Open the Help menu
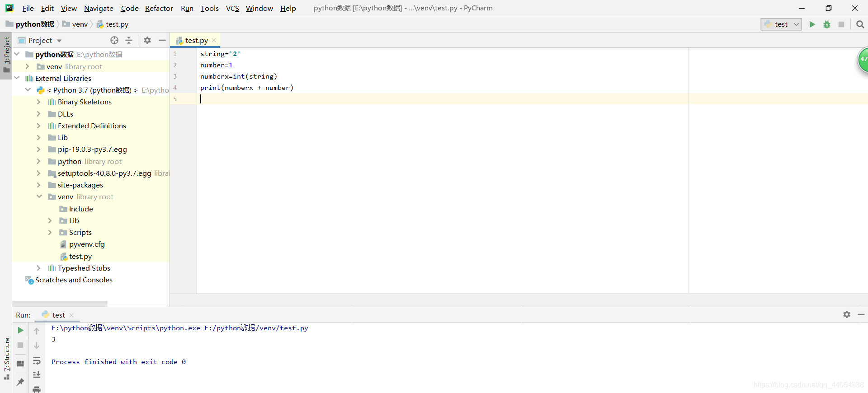Image resolution: width=868 pixels, height=393 pixels. (x=288, y=8)
